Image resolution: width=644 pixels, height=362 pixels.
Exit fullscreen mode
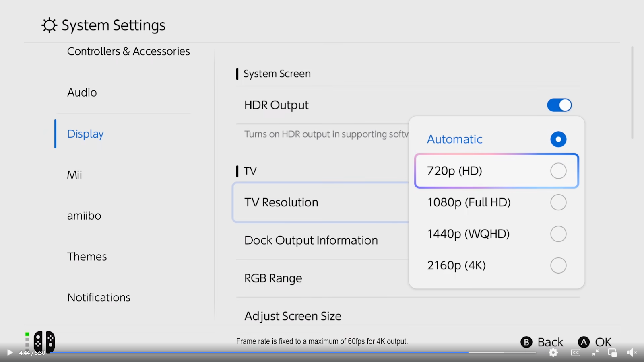(595, 353)
